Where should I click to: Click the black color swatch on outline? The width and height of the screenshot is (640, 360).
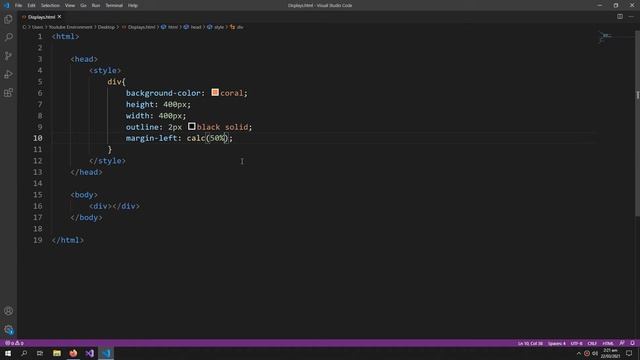(191, 126)
